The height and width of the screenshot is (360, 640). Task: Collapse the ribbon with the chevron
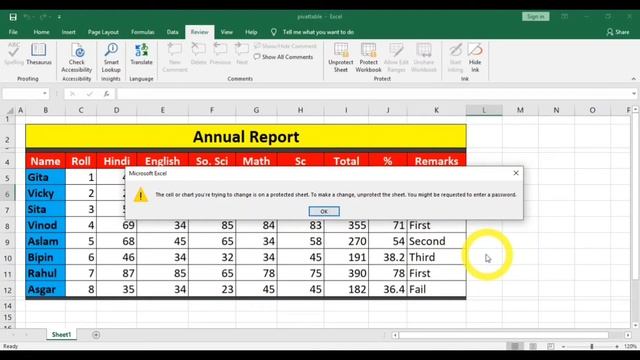pos(633,79)
